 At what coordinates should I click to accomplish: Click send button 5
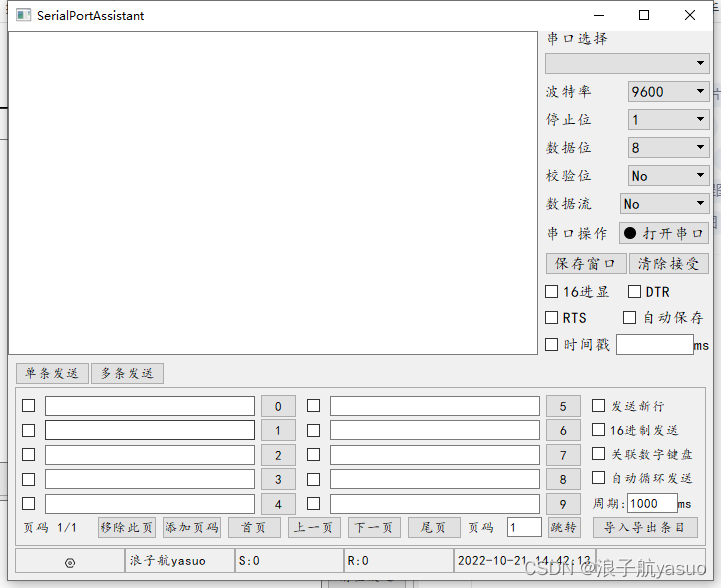(x=563, y=406)
